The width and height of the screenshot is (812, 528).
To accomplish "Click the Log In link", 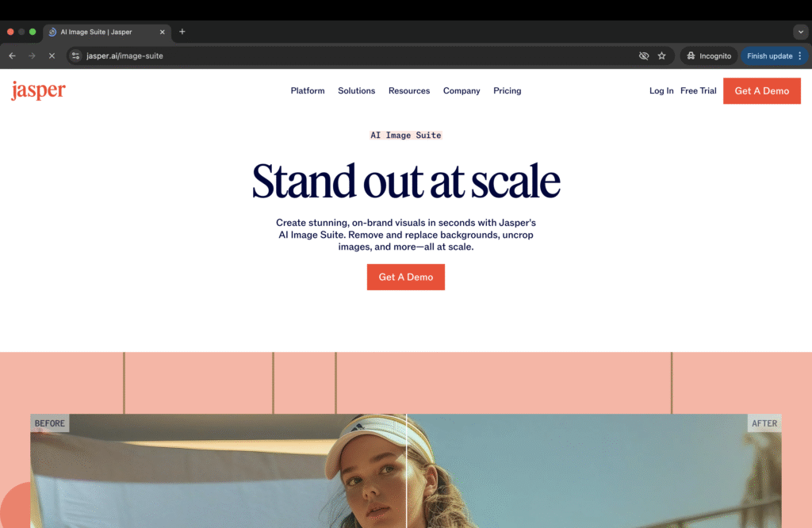I will click(x=661, y=91).
